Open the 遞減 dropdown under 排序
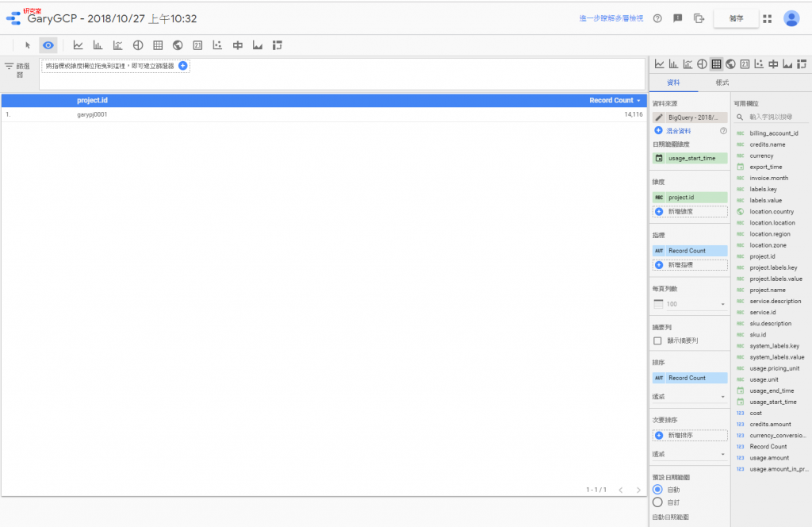Image resolution: width=812 pixels, height=527 pixels. pos(690,397)
